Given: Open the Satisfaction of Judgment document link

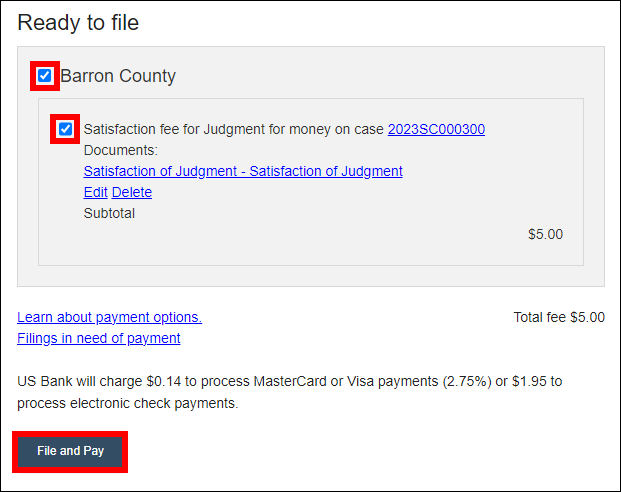Looking at the screenshot, I should coord(243,171).
